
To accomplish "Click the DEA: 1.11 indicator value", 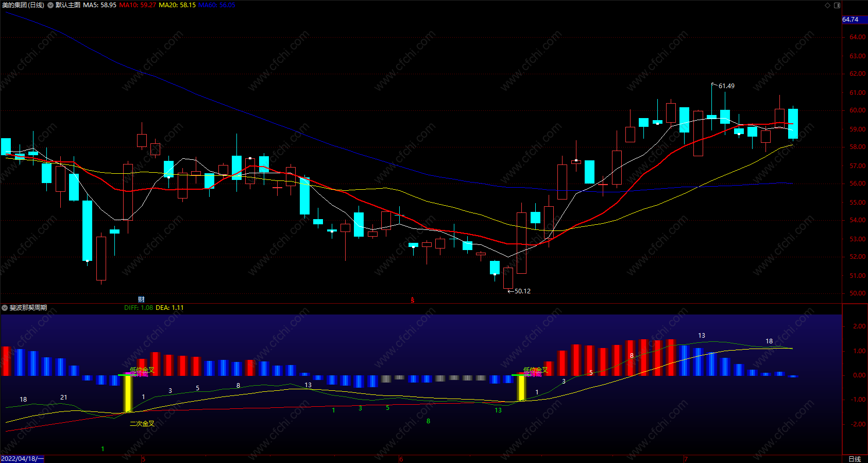I will coord(169,308).
